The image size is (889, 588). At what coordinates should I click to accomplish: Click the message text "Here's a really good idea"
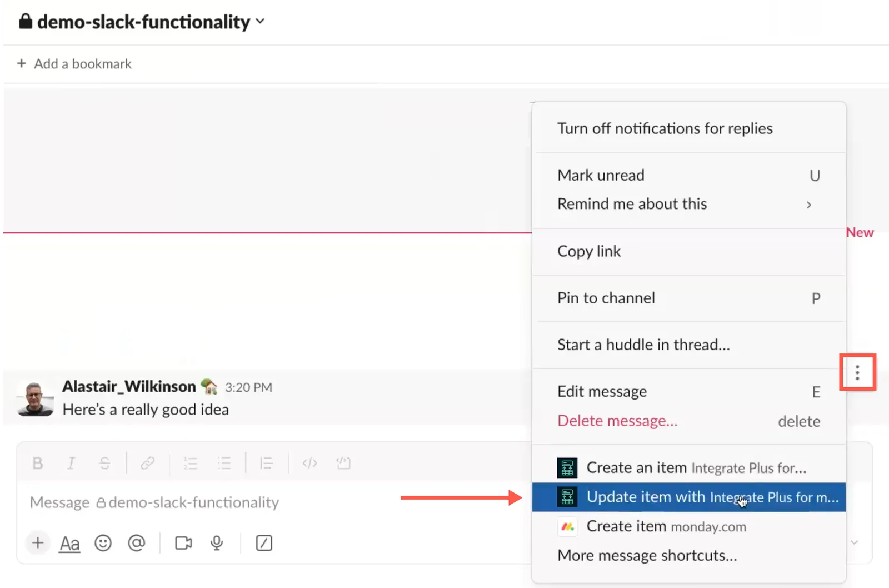(146, 410)
